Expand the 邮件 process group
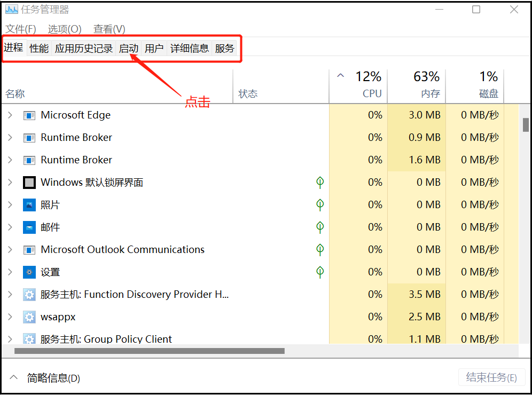 pyautogui.click(x=10, y=227)
